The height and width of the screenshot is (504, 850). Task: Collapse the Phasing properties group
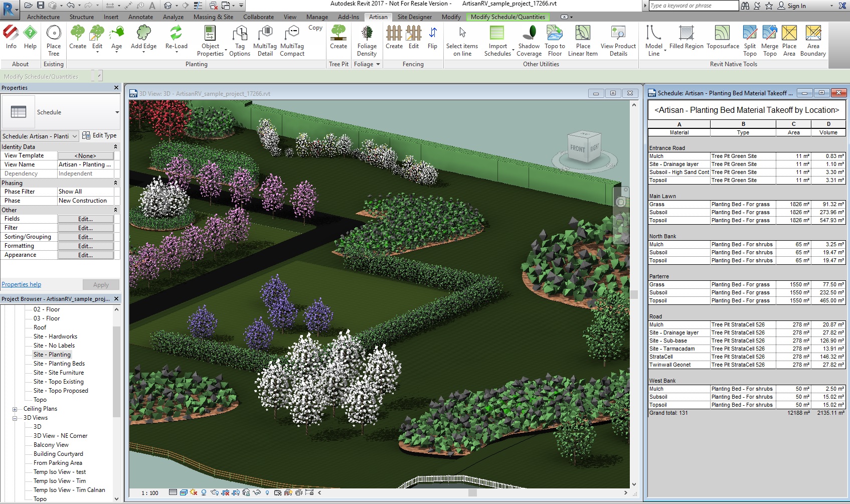point(115,183)
